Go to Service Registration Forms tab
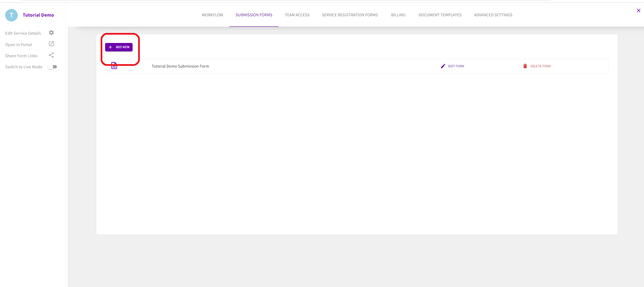Viewport: 644px width, 287px height. [350, 15]
